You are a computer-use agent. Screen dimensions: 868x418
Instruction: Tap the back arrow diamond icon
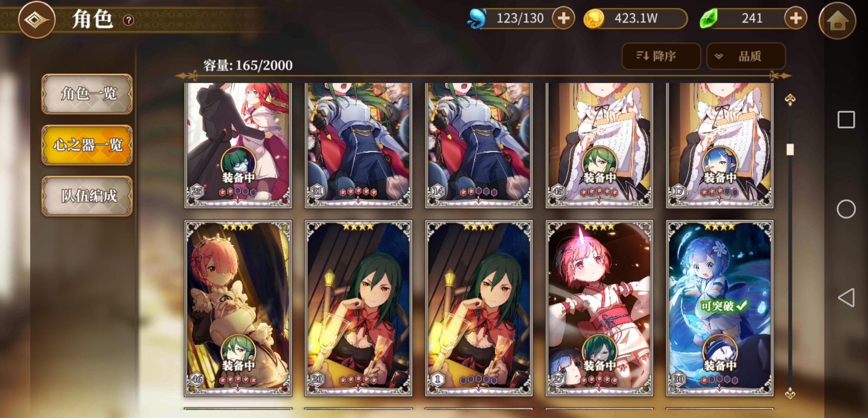[37, 19]
